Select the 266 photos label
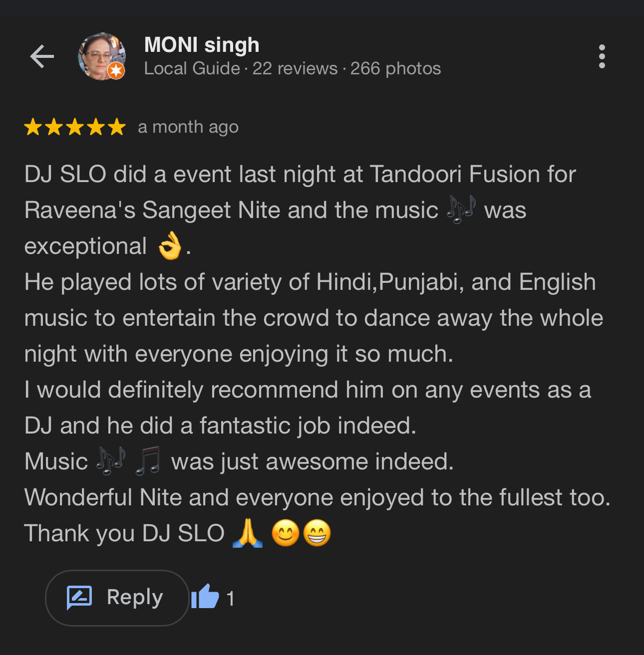Image resolution: width=644 pixels, height=655 pixels. pyautogui.click(x=395, y=68)
